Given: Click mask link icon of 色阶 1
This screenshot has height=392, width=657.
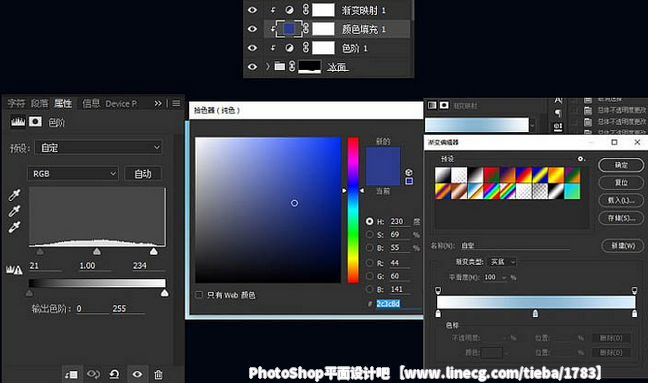Looking at the screenshot, I should [x=306, y=47].
